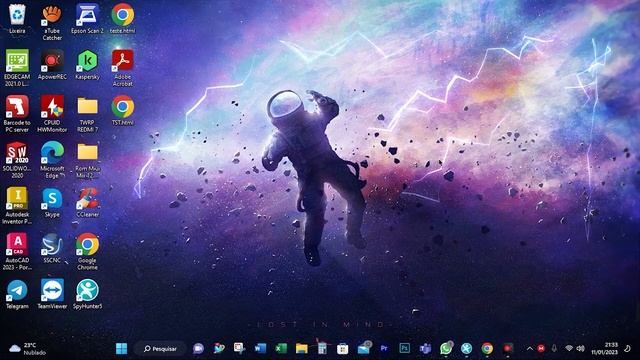Show hidden system tray icons

529,349
